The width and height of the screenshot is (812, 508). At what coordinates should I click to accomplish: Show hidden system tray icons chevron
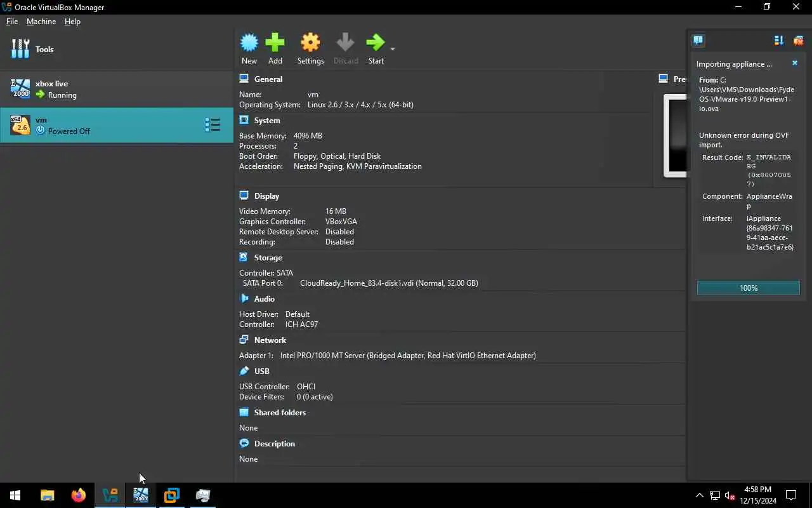click(699, 495)
